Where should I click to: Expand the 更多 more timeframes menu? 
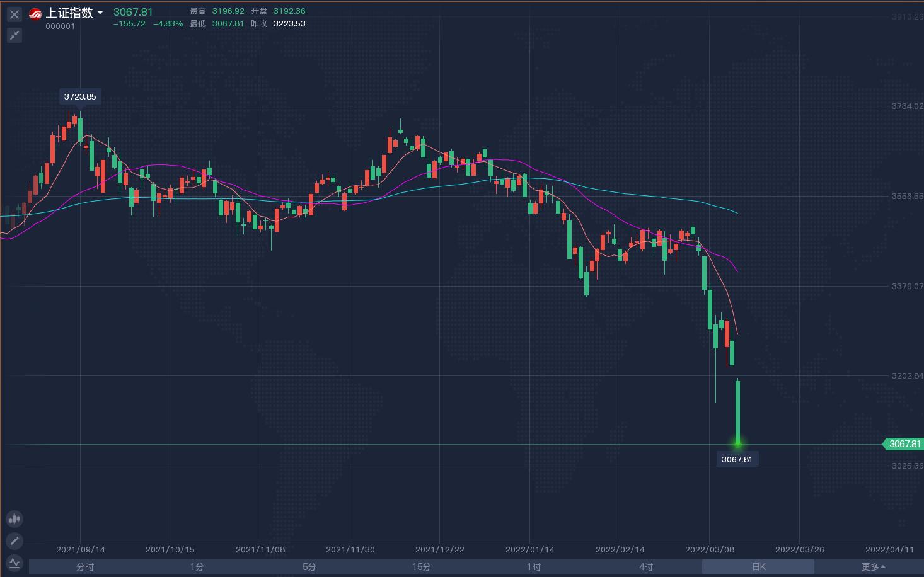(873, 567)
